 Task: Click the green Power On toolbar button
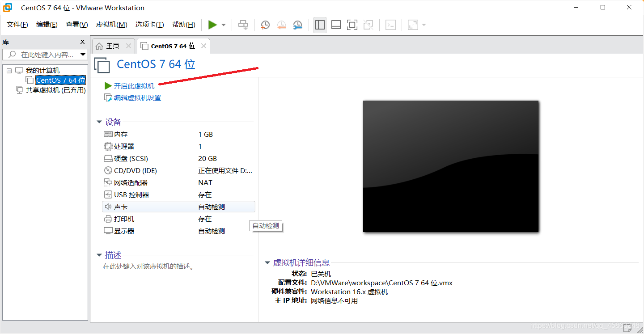(212, 25)
